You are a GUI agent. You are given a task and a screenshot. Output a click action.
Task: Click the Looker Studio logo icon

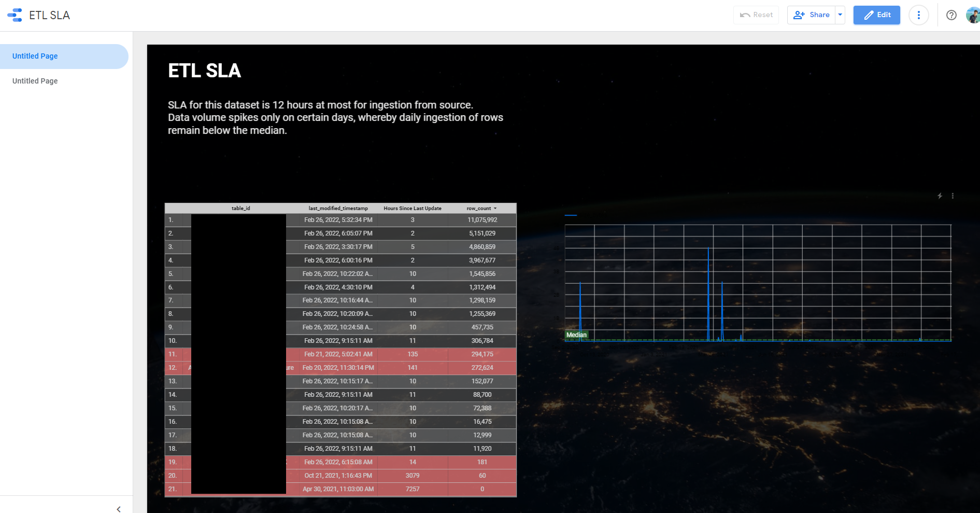pos(15,15)
